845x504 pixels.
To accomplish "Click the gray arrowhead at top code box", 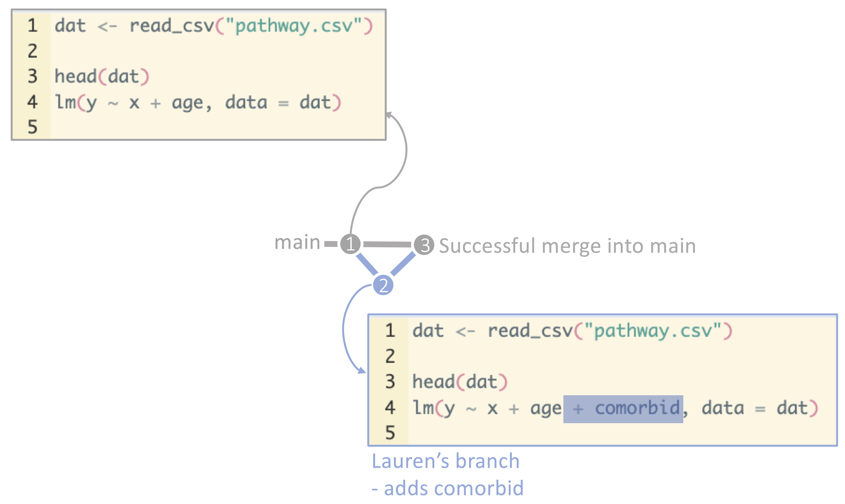I will pyautogui.click(x=389, y=115).
